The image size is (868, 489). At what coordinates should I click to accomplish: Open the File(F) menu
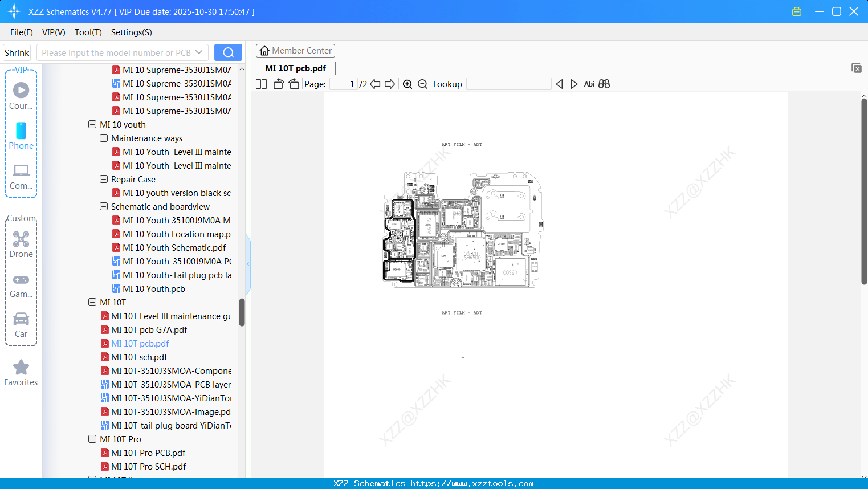(22, 32)
